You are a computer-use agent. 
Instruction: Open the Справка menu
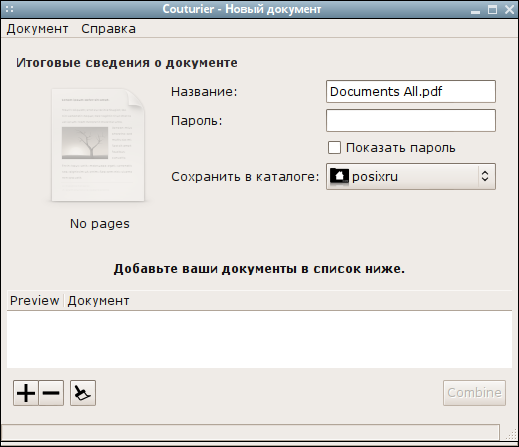coord(108,29)
